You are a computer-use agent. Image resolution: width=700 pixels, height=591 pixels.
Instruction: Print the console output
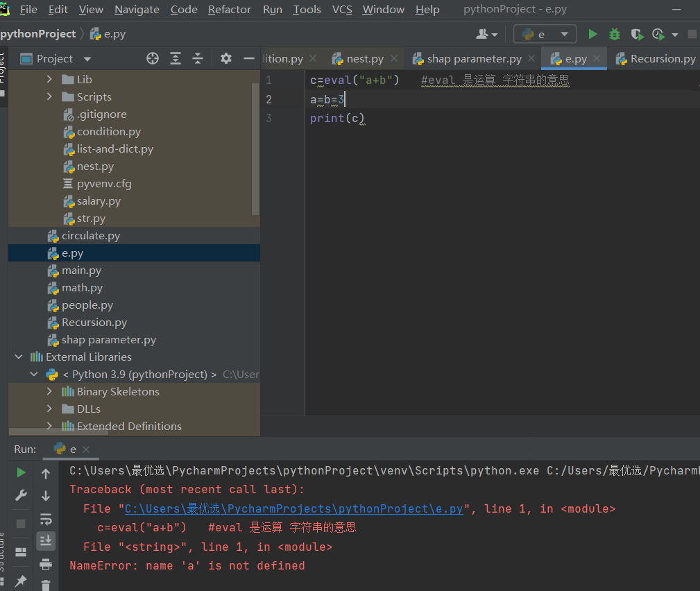[46, 564]
